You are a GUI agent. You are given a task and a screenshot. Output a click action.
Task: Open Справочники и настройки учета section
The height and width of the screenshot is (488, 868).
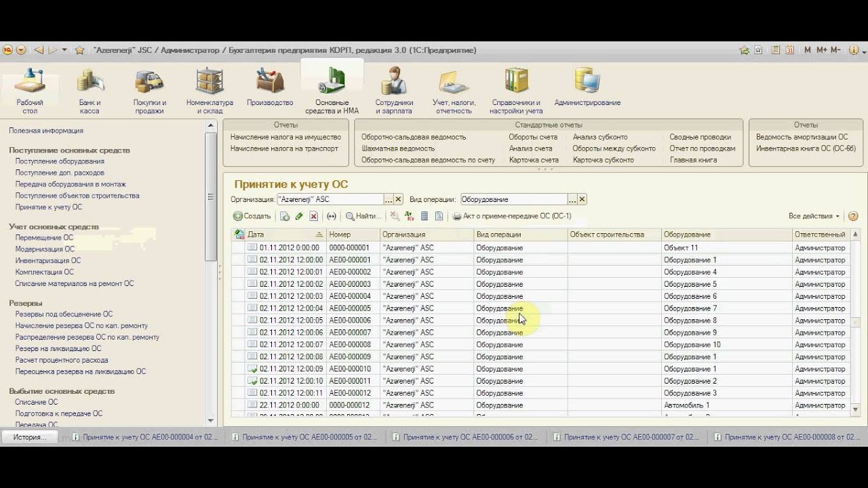516,91
